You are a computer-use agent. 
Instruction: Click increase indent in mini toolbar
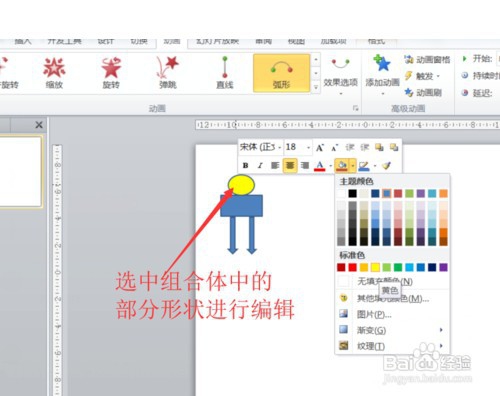tap(365, 147)
